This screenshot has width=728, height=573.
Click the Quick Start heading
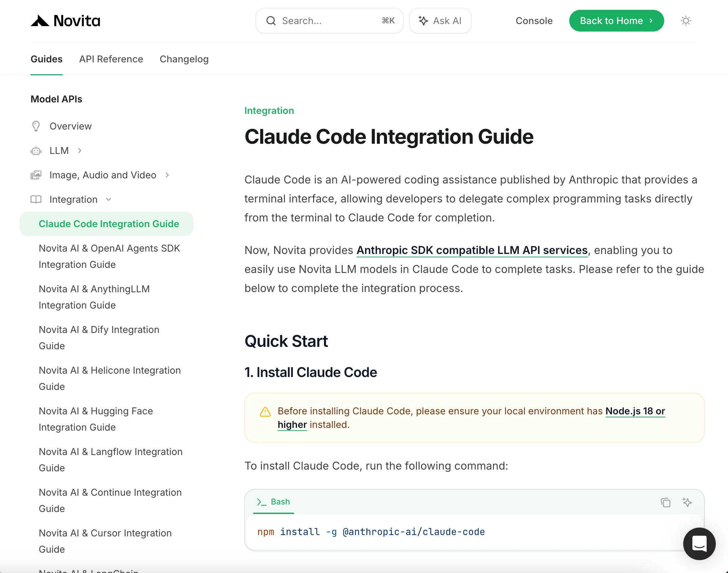coord(286,341)
